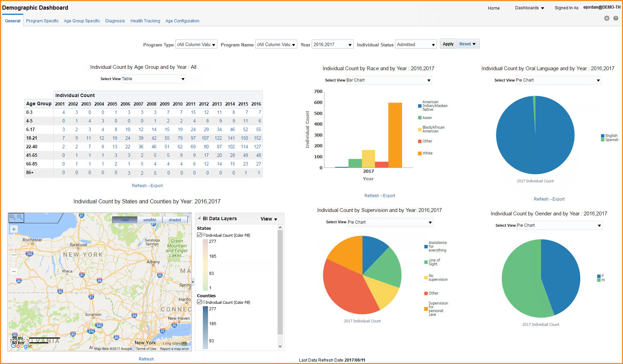Open dashboard settings via the gear icon

[607, 18]
